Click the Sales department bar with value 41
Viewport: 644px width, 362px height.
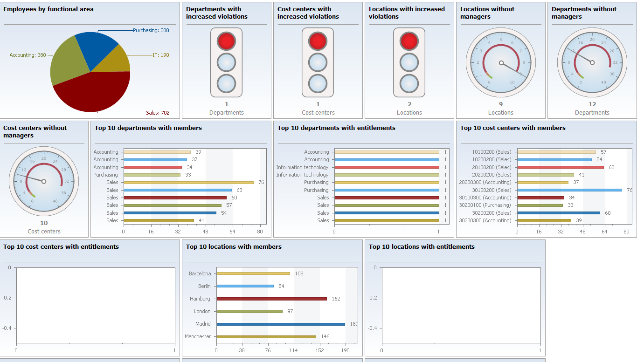(x=159, y=220)
